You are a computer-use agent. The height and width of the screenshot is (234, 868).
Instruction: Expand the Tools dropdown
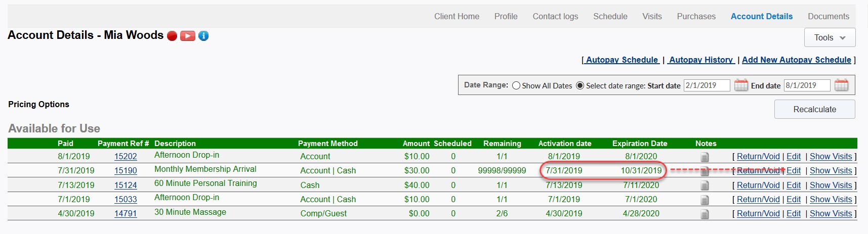(x=830, y=38)
